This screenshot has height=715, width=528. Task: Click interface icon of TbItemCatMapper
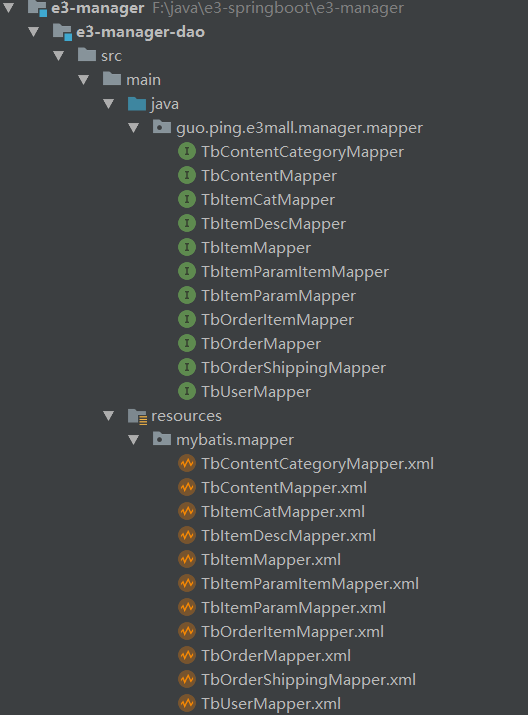(x=187, y=199)
